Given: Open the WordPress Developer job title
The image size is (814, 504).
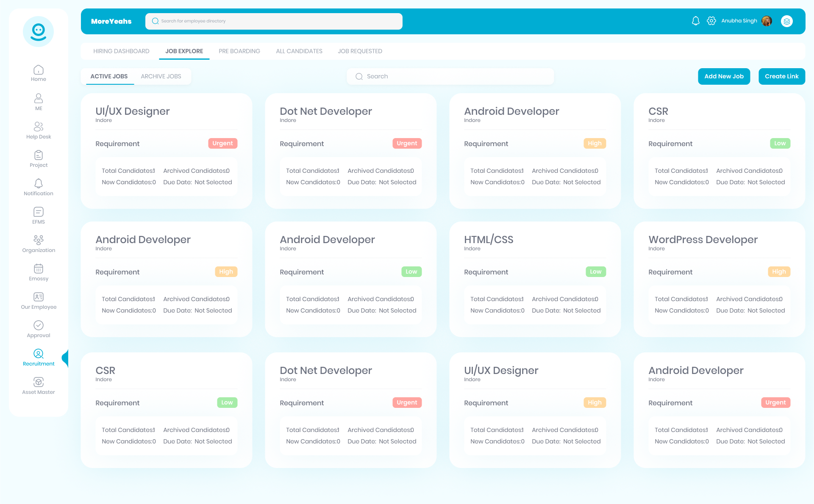Looking at the screenshot, I should click(x=703, y=239).
